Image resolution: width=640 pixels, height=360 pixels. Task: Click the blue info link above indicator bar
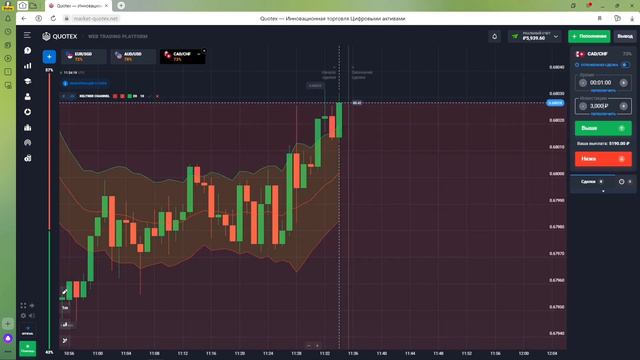(x=85, y=83)
